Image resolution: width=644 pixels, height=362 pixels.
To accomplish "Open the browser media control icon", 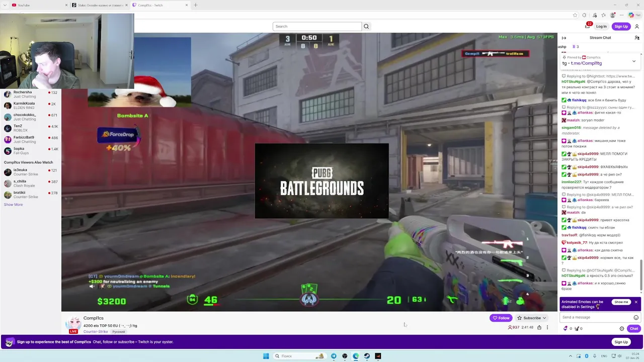I will coord(595,15).
